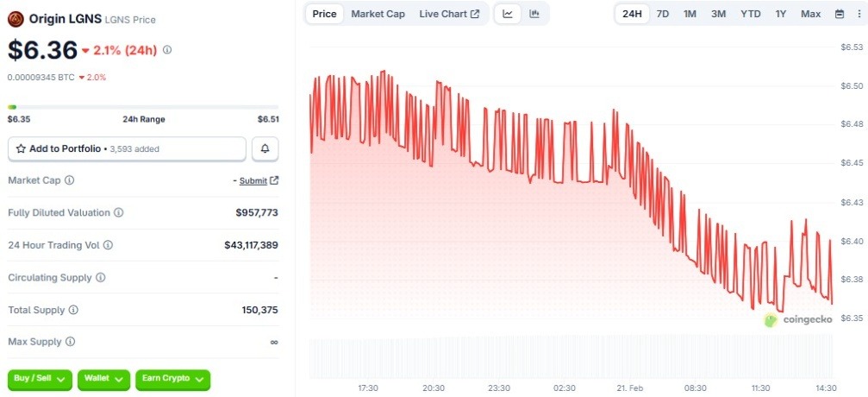The width and height of the screenshot is (868, 397).
Task: Open the Total Supply info icon
Action: point(73,310)
